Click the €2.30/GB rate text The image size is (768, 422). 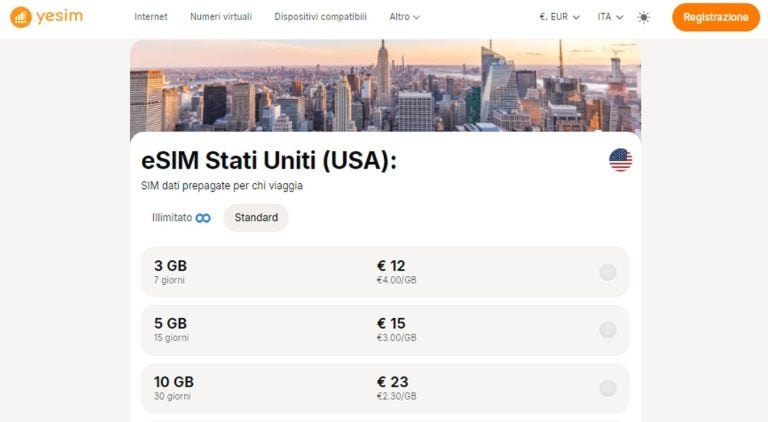396,397
